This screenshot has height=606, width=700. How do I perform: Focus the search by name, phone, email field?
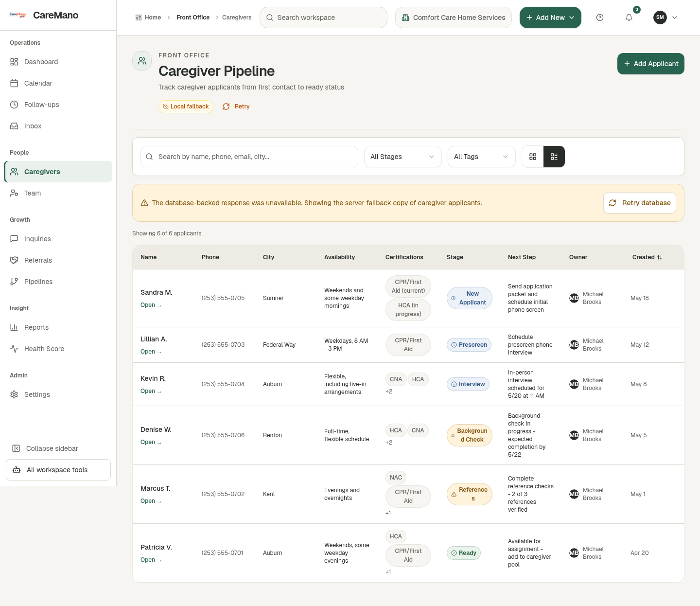[249, 157]
